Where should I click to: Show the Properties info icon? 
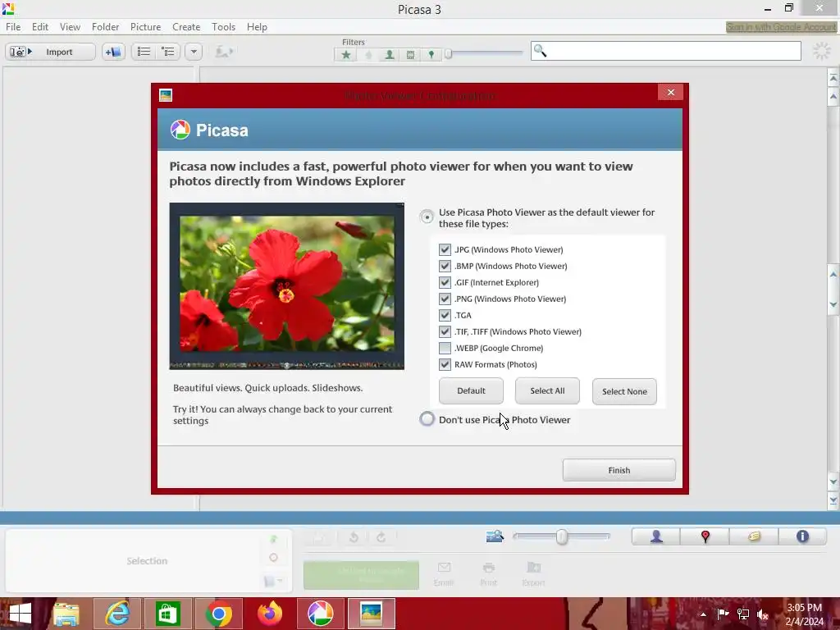tap(802, 536)
